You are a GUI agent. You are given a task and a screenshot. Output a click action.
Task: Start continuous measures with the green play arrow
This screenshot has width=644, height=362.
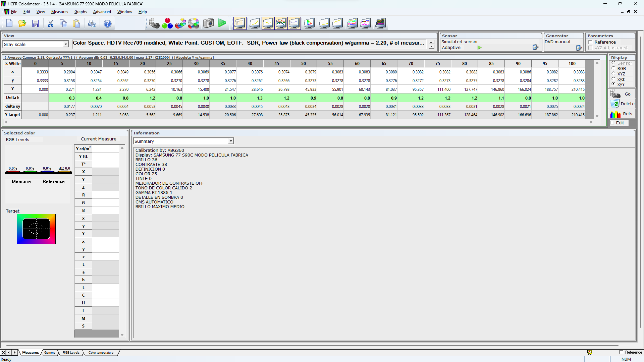pos(222,23)
